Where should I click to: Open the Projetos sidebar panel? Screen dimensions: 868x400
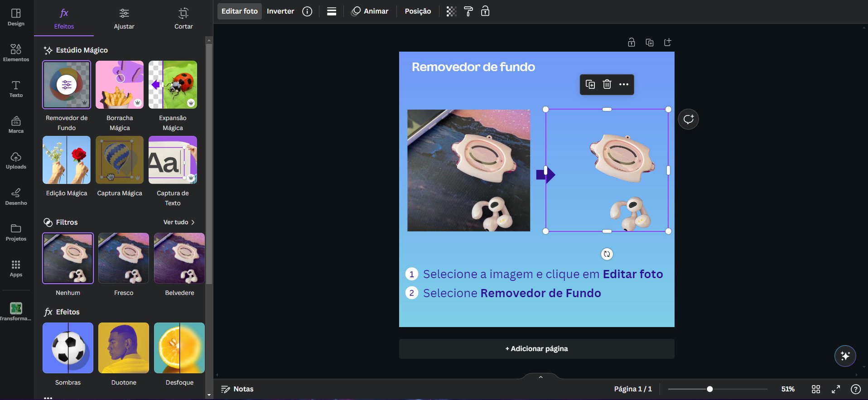click(16, 232)
